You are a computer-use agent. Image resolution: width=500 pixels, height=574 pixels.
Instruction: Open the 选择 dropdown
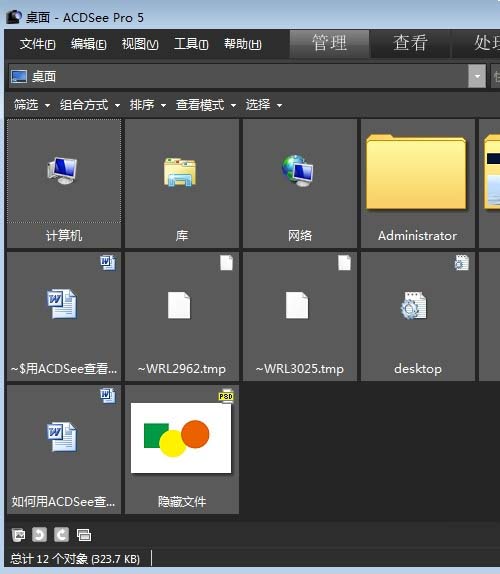tap(264, 105)
